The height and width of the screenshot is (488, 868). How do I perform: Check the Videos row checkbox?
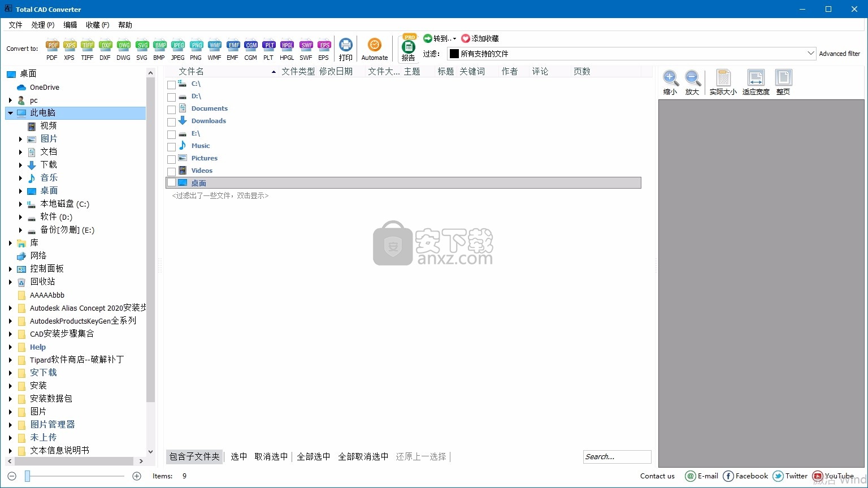point(171,172)
